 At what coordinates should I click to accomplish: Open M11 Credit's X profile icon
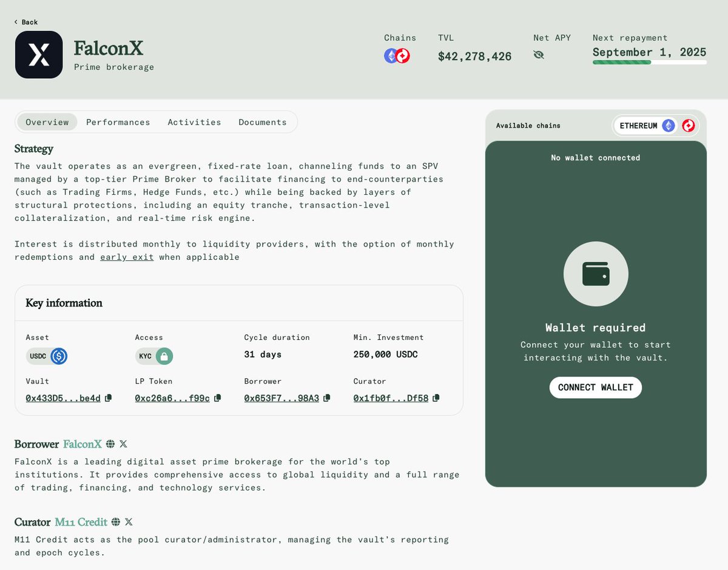pyautogui.click(x=129, y=522)
